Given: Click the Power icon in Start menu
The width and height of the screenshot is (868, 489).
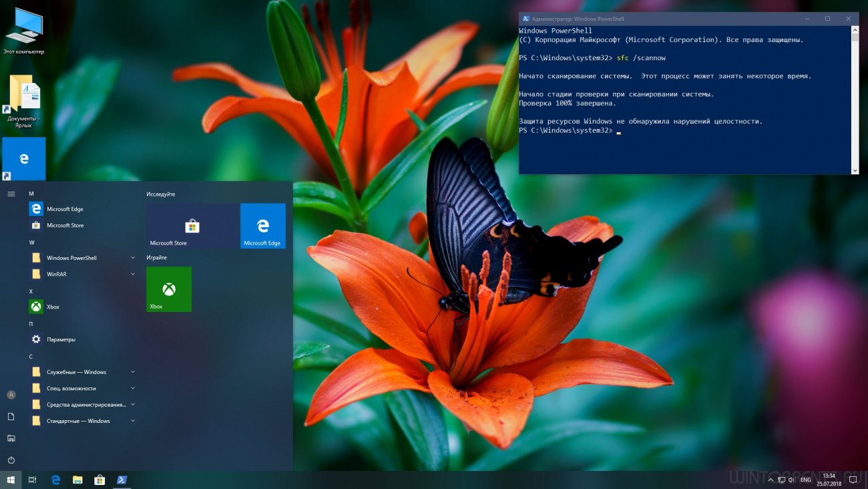Looking at the screenshot, I should tap(11, 460).
